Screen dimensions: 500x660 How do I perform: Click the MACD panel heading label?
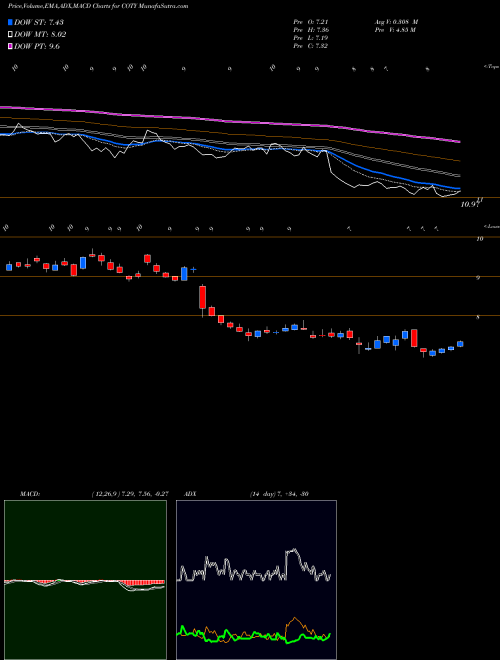click(x=30, y=494)
